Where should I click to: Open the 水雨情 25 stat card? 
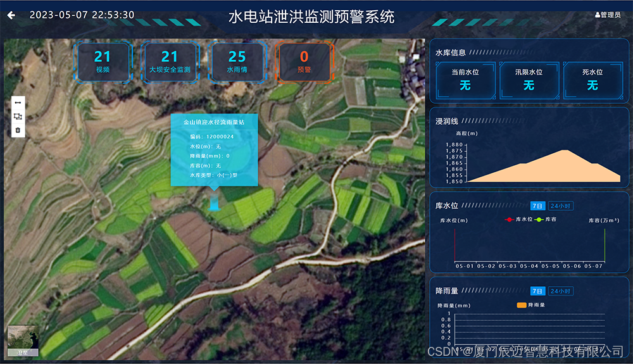[237, 62]
